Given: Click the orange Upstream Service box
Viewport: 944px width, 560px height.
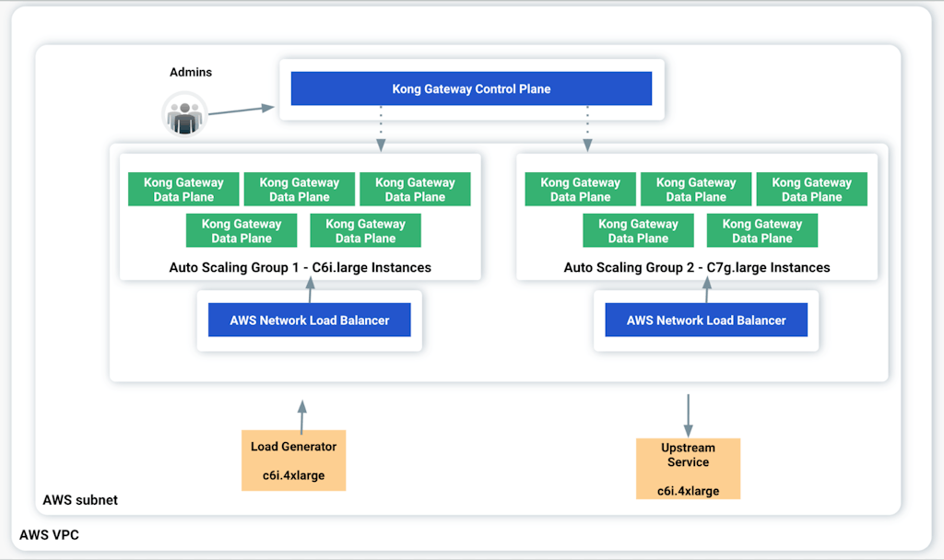Looking at the screenshot, I should (x=688, y=468).
